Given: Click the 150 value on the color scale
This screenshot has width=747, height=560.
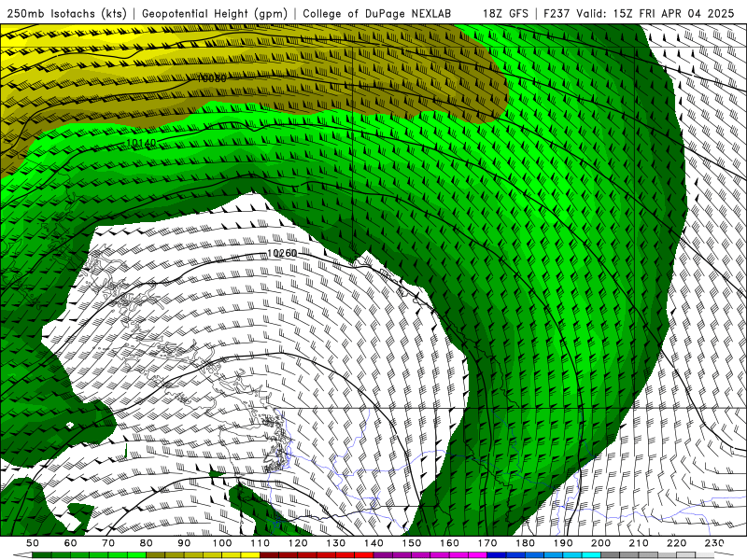Looking at the screenshot, I should tap(412, 543).
